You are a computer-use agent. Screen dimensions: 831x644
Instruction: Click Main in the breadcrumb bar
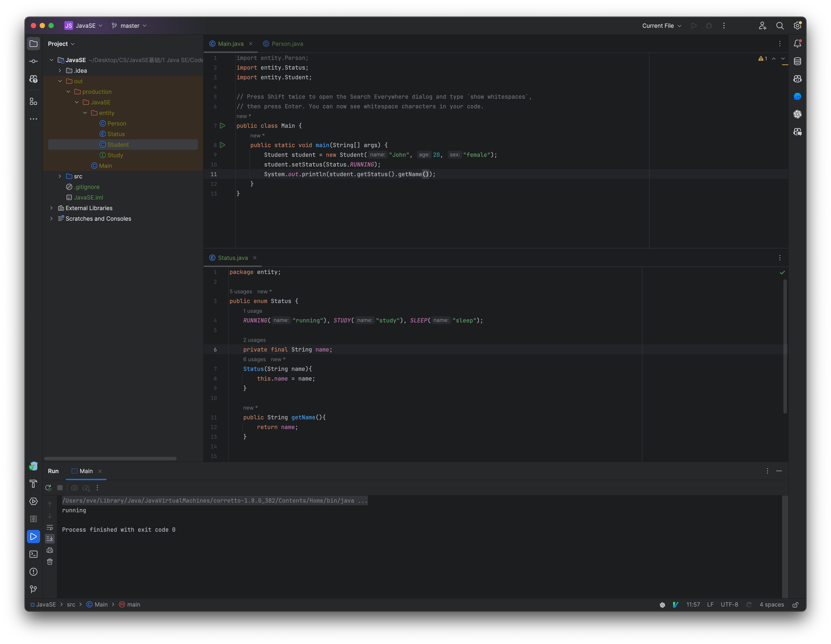101,604
